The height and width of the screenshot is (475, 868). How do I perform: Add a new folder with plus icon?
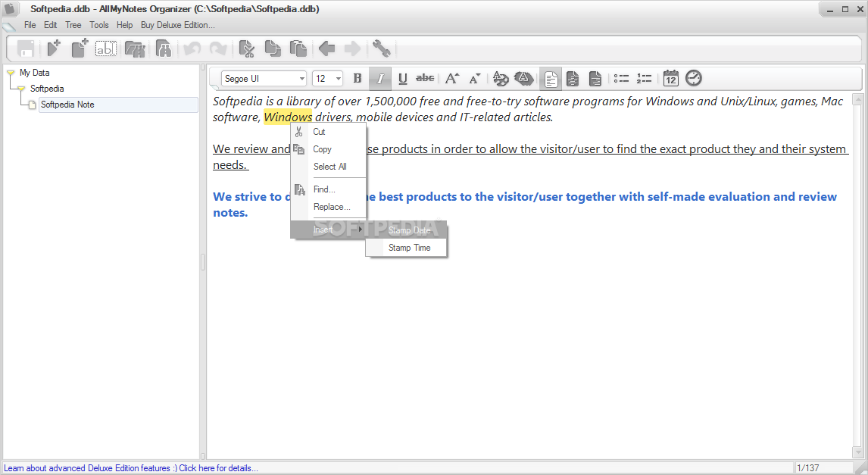54,48
